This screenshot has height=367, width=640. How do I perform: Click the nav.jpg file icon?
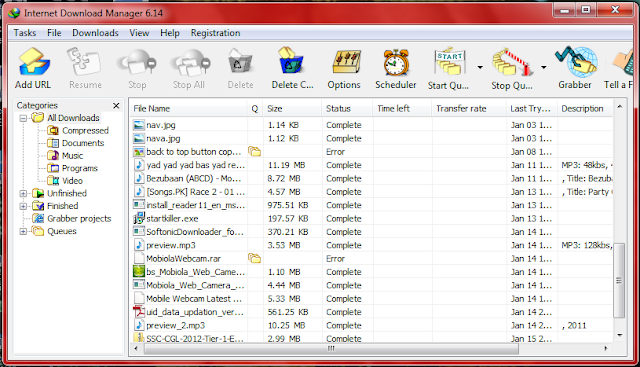tap(139, 125)
